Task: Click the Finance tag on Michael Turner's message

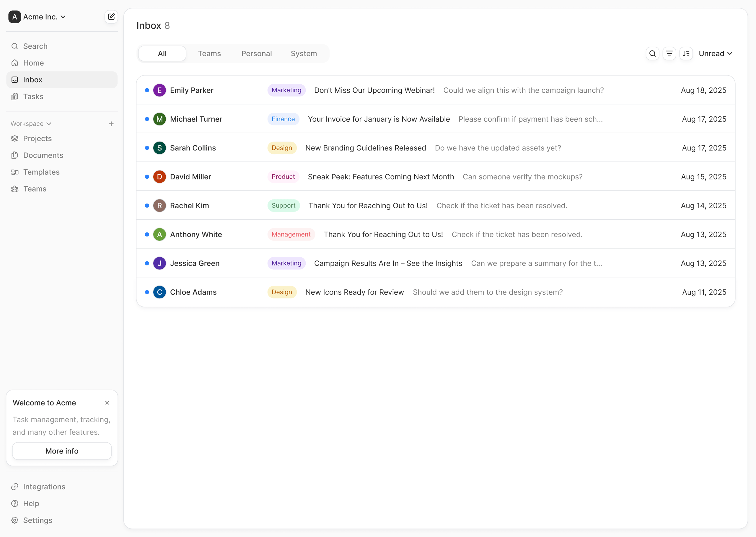Action: click(x=283, y=119)
